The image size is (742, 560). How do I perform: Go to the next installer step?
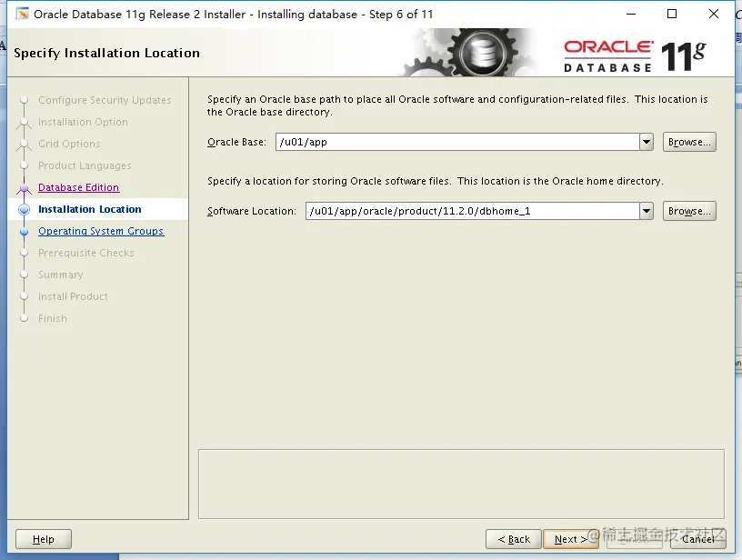pyautogui.click(x=571, y=539)
